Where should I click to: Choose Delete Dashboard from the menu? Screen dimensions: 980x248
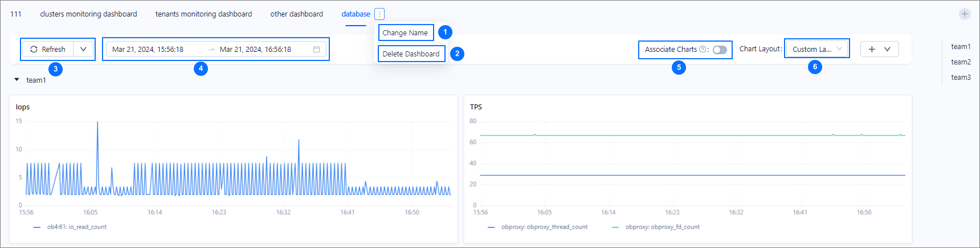point(411,54)
